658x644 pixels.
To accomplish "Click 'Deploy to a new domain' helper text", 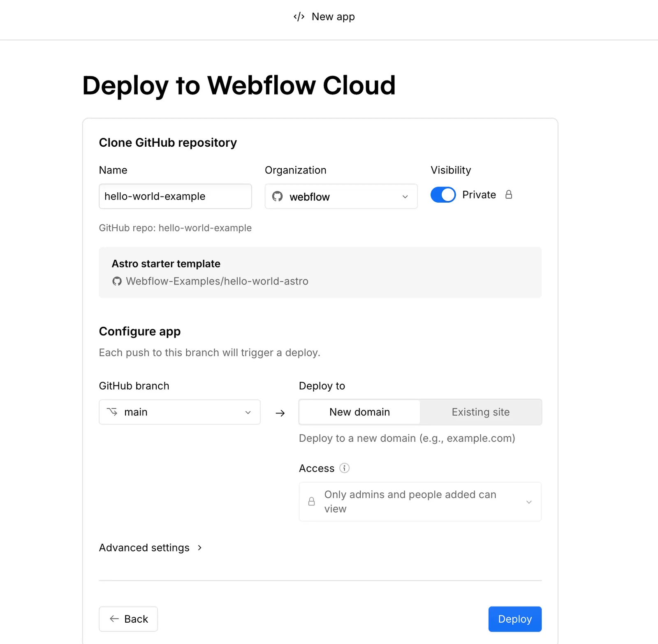I will 407,438.
